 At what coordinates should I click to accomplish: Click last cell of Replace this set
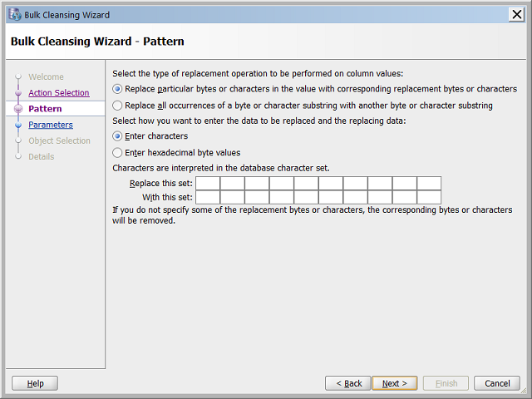[x=429, y=183]
